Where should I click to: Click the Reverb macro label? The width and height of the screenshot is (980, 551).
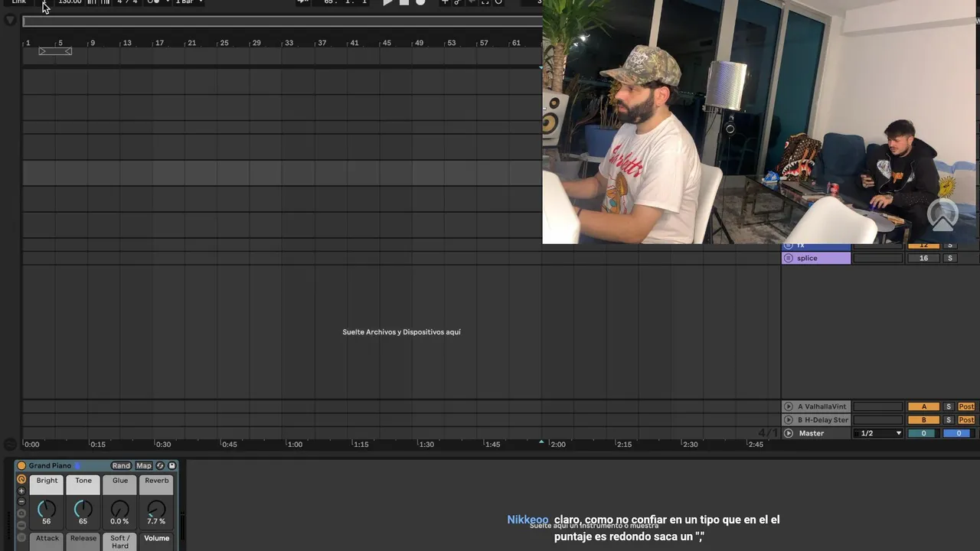[157, 481]
